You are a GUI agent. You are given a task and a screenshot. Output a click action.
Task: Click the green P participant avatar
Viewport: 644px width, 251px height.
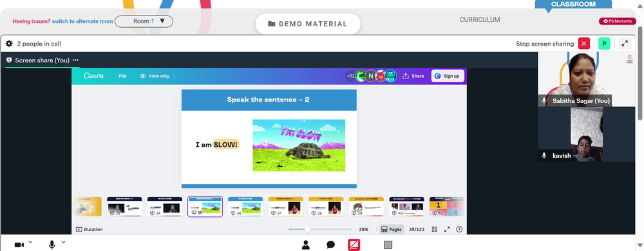pyautogui.click(x=604, y=44)
